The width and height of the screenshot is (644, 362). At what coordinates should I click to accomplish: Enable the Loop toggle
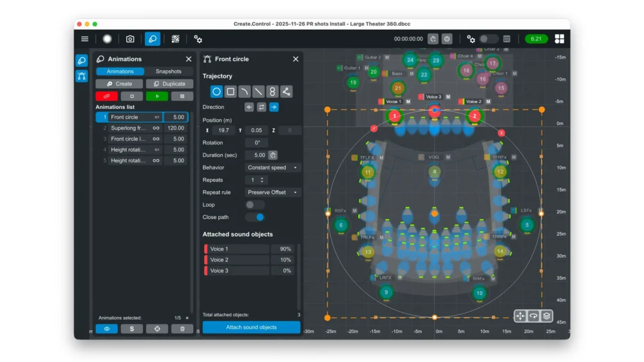[254, 205]
